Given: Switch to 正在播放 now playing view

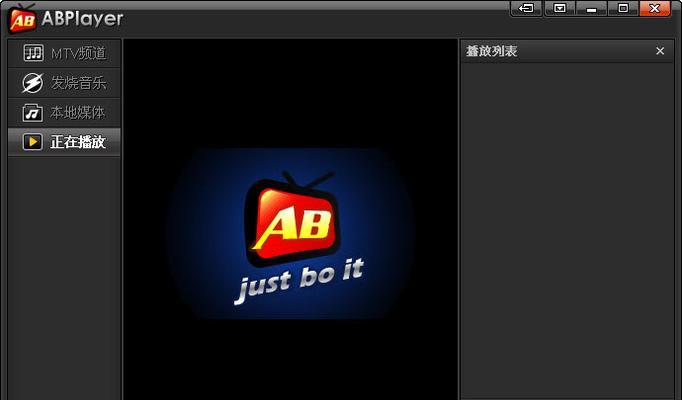Looking at the screenshot, I should (64, 142).
